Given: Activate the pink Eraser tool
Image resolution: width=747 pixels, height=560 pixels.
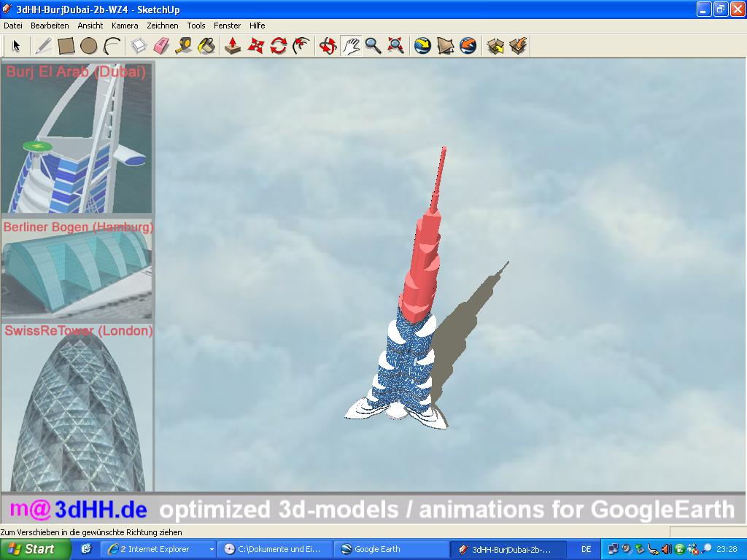Looking at the screenshot, I should 161,46.
